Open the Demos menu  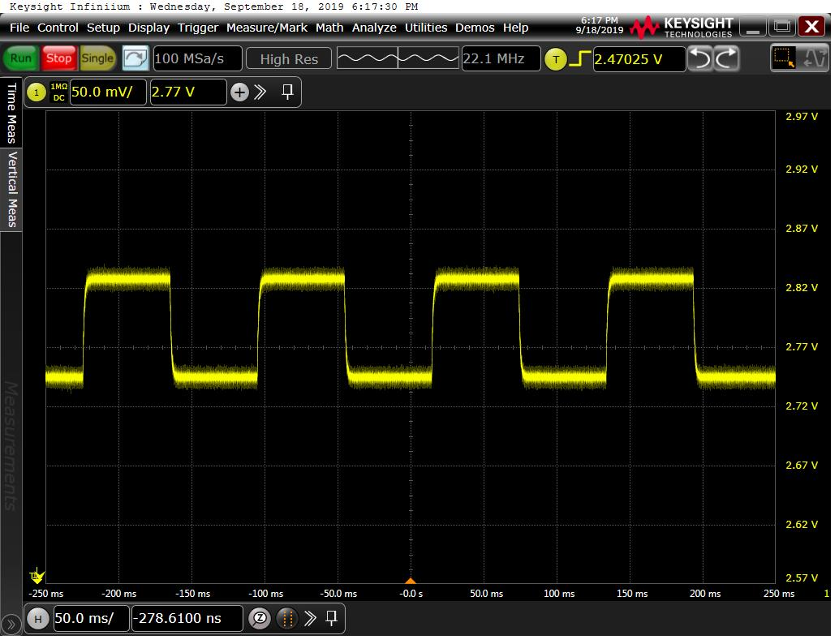475,28
